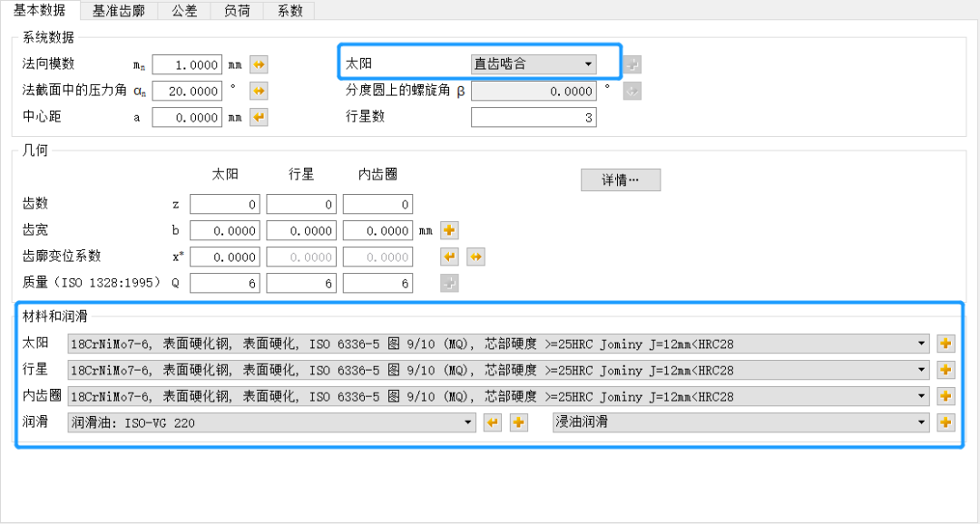The width and height of the screenshot is (980, 524).
Task: Click the double-arrow conversion icon beside 齿廓变位系数
Action: (x=475, y=257)
